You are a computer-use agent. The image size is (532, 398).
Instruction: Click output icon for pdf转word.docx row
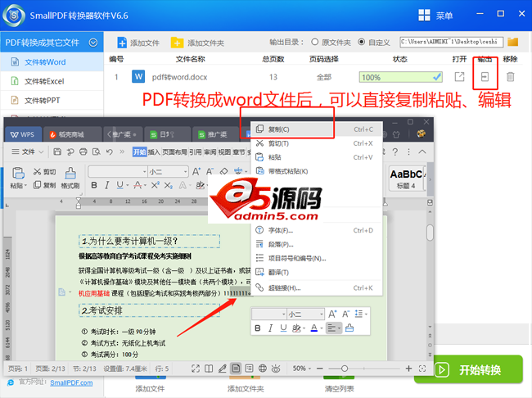tap(485, 77)
